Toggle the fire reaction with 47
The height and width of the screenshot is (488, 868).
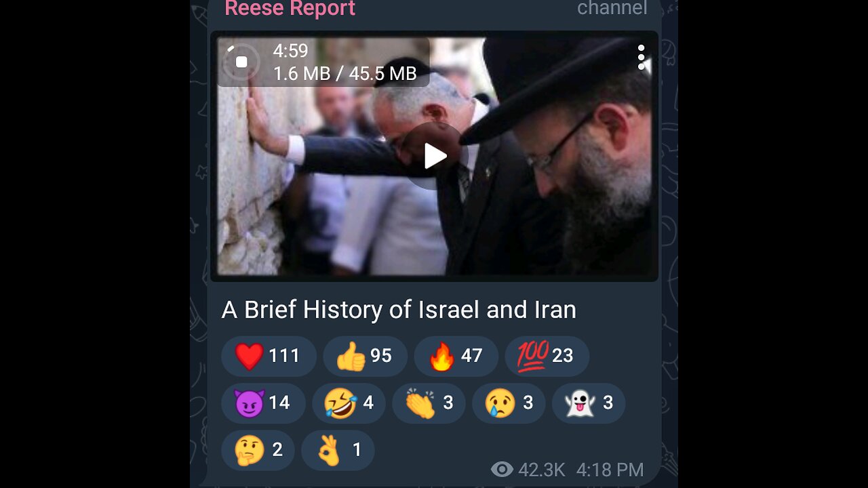point(456,356)
